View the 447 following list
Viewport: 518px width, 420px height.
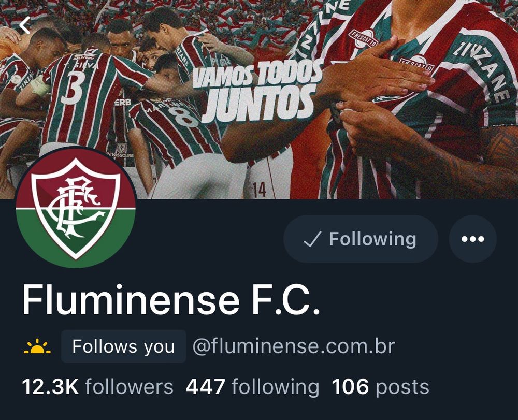coord(252,387)
